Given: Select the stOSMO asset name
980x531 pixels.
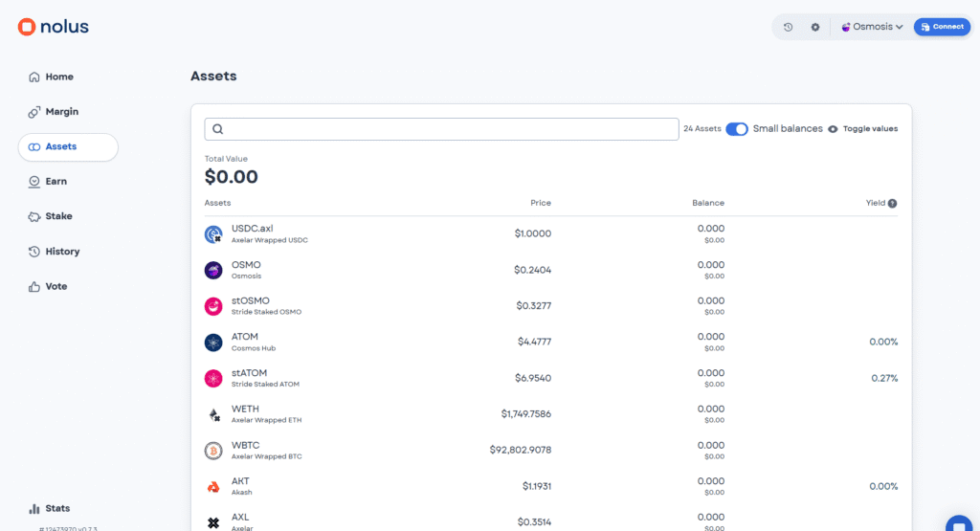Looking at the screenshot, I should coord(250,300).
